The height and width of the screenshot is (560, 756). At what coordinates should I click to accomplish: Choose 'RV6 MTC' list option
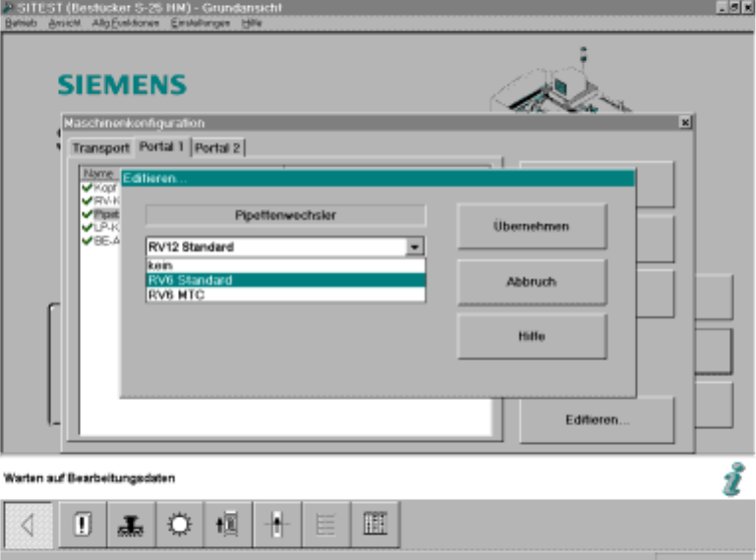click(x=285, y=295)
